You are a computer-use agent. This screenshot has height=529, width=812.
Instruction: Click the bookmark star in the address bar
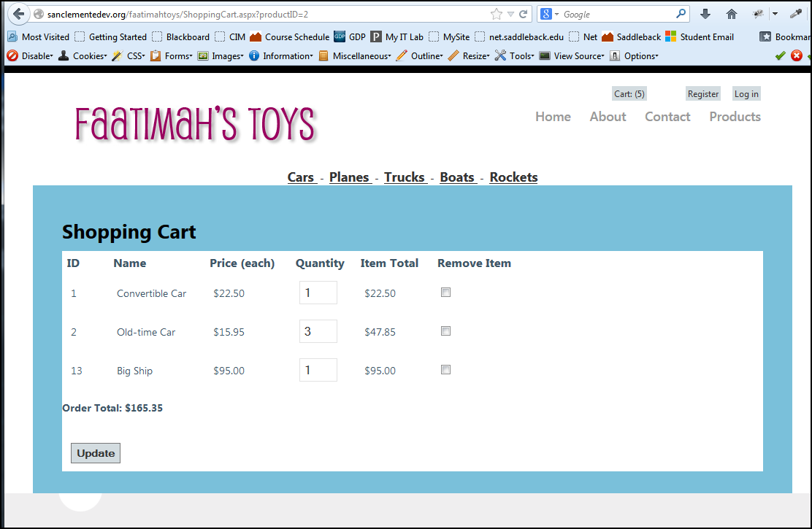(x=497, y=14)
